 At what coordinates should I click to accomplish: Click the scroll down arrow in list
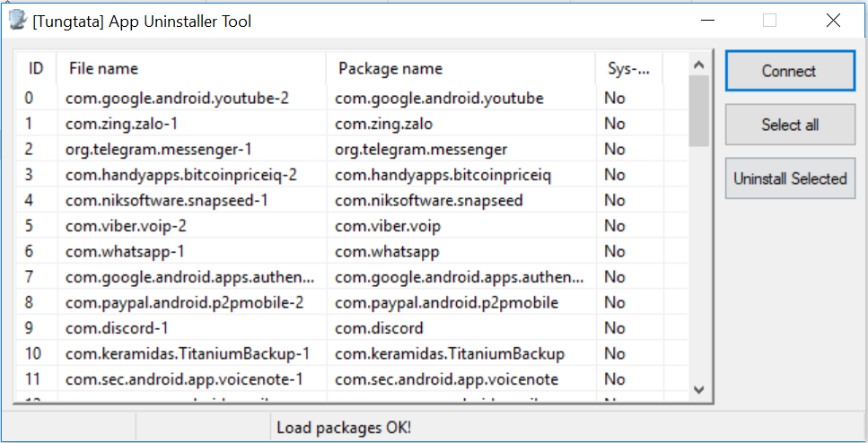coord(698,390)
